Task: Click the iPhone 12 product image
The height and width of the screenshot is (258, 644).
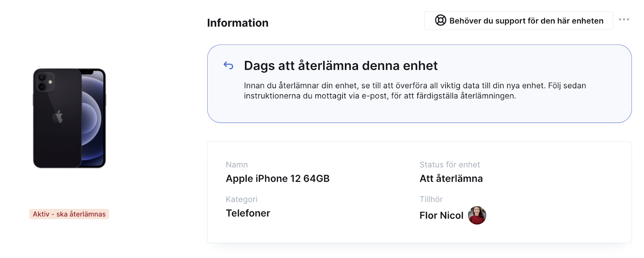Action: point(69,118)
